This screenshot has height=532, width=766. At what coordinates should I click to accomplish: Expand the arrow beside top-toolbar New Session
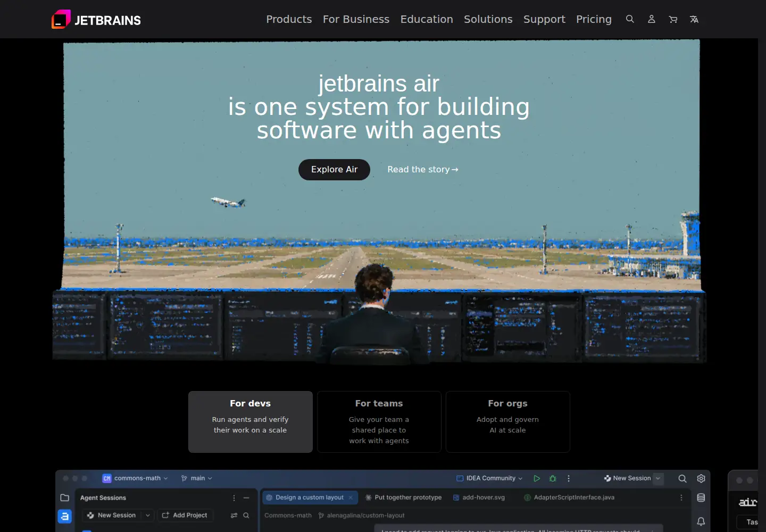point(658,478)
